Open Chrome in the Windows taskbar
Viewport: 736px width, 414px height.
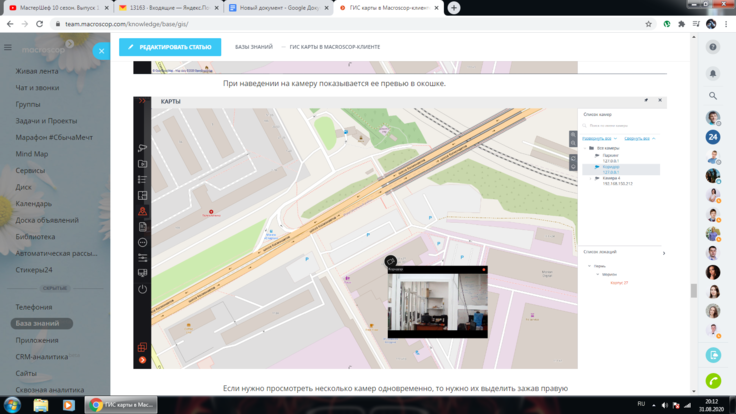coord(121,405)
